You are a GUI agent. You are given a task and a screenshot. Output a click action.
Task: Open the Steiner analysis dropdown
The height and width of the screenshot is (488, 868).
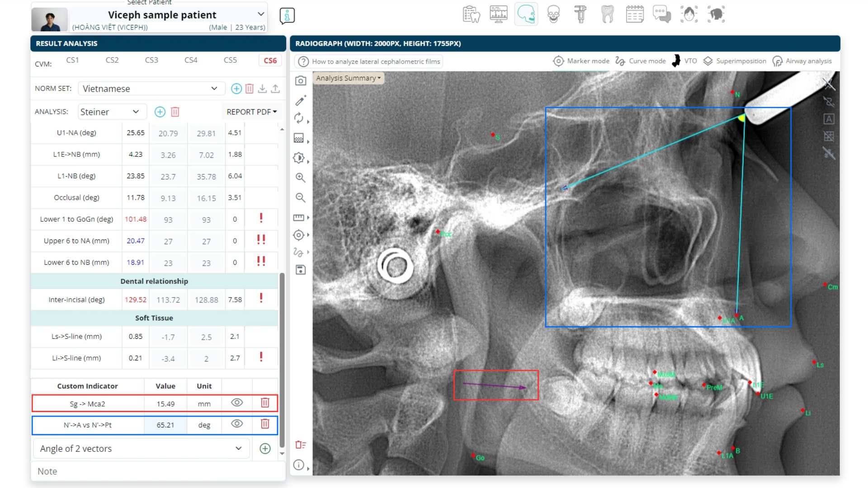pos(112,112)
